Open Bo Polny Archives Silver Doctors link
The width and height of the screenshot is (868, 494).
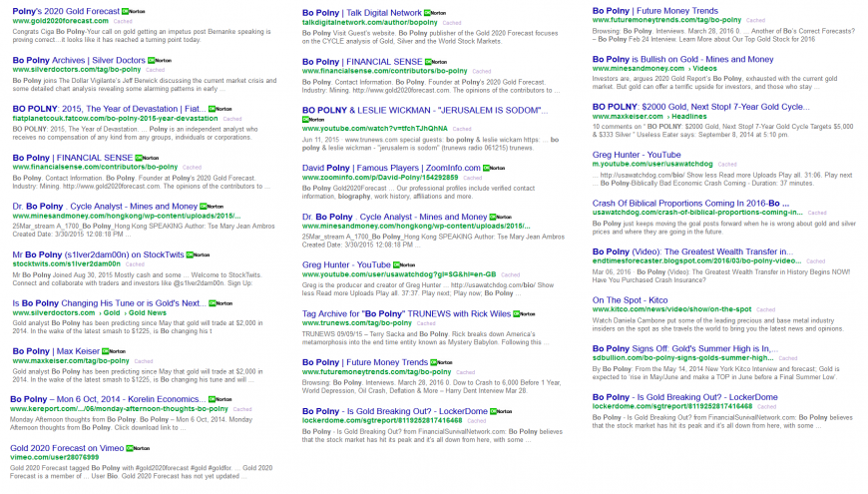point(79,60)
